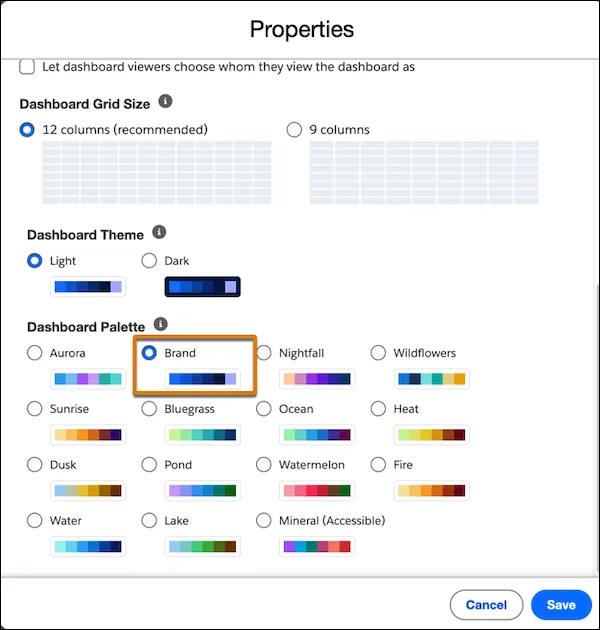This screenshot has width=600, height=630.
Task: Select the 9 columns grid option
Action: click(294, 129)
